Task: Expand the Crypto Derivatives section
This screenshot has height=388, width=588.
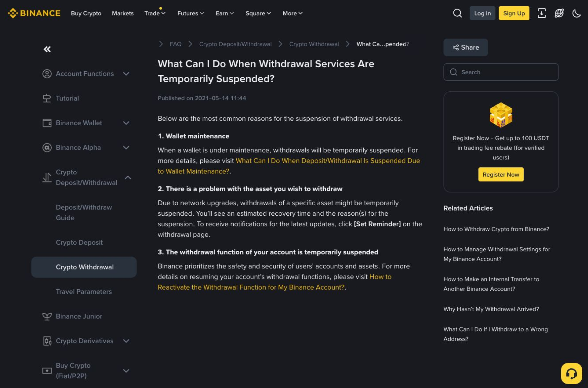Action: [x=126, y=341]
